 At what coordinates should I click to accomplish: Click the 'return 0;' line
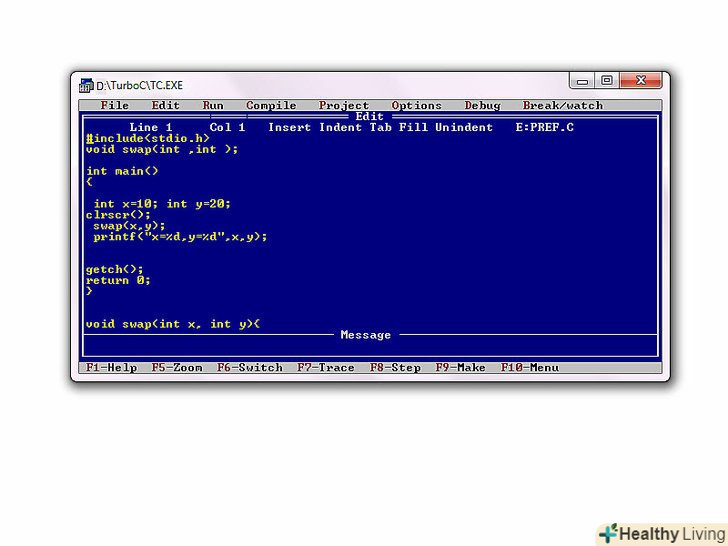(118, 280)
